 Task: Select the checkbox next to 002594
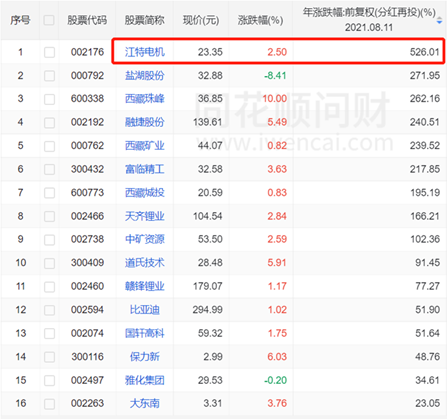point(49,310)
